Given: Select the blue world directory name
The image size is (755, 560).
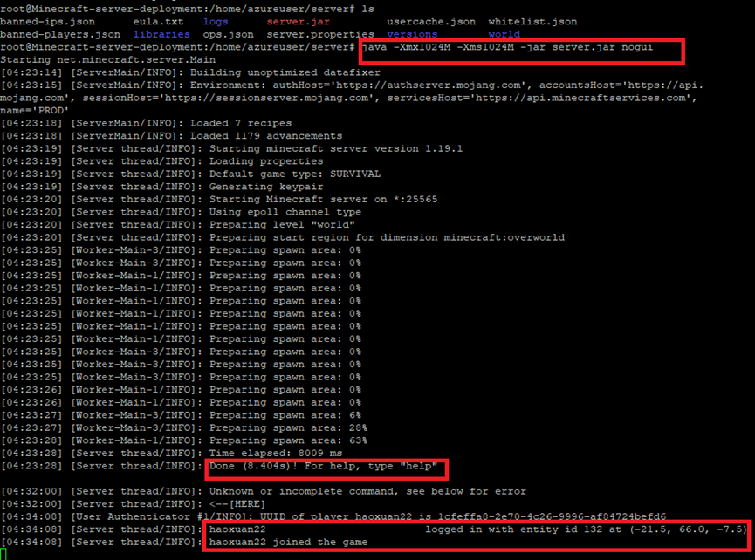Looking at the screenshot, I should click(x=504, y=34).
